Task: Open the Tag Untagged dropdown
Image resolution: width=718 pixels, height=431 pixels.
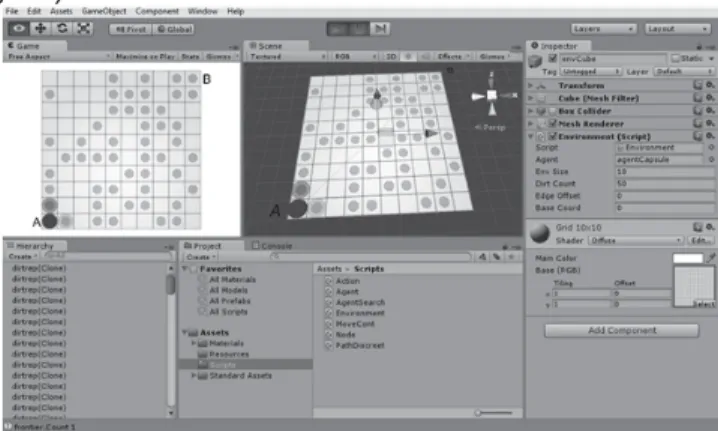Action: (591, 71)
